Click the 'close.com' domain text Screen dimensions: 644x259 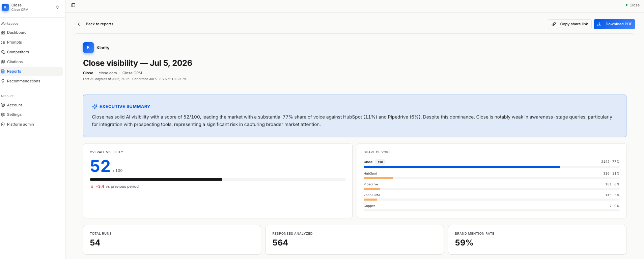click(108, 73)
